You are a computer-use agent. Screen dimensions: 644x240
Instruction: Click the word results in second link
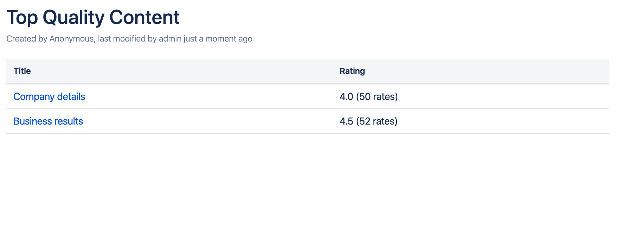point(69,121)
